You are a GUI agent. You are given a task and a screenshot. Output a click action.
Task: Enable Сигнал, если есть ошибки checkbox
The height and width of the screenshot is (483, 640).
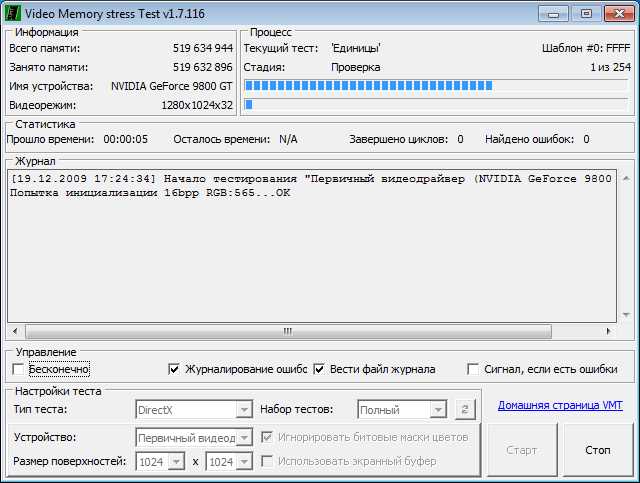click(474, 369)
